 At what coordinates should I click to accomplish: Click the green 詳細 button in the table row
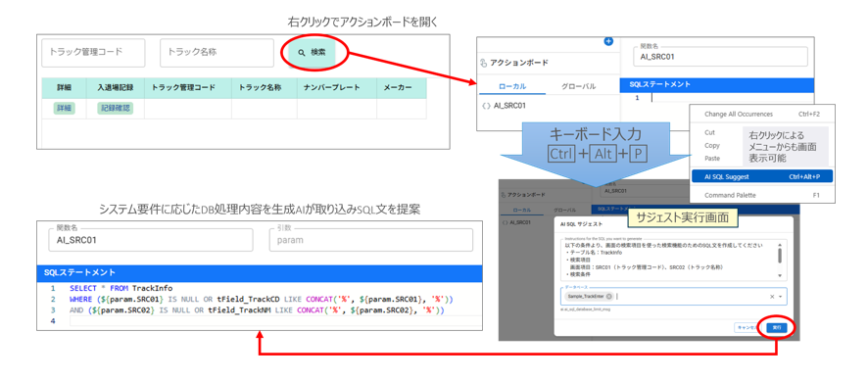[x=65, y=109]
